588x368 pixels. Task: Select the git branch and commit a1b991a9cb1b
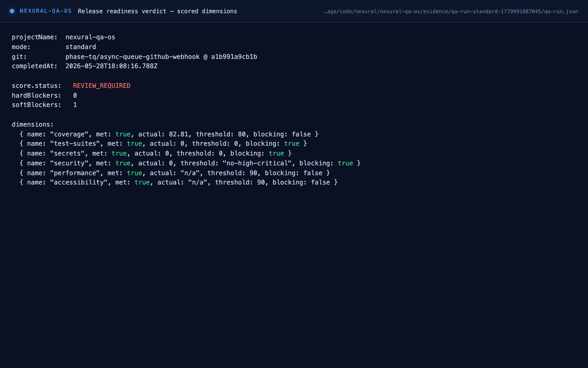click(161, 57)
